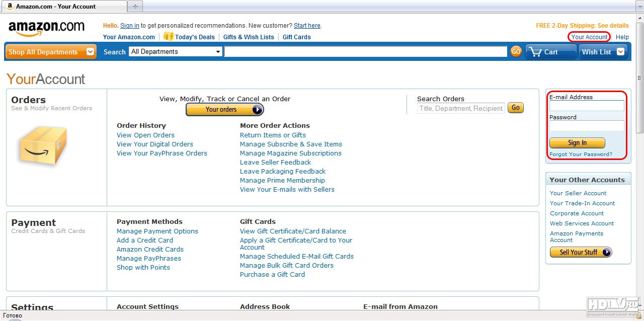The height and width of the screenshot is (321, 644).
Task: Click the orders package box image
Action: coord(42,145)
